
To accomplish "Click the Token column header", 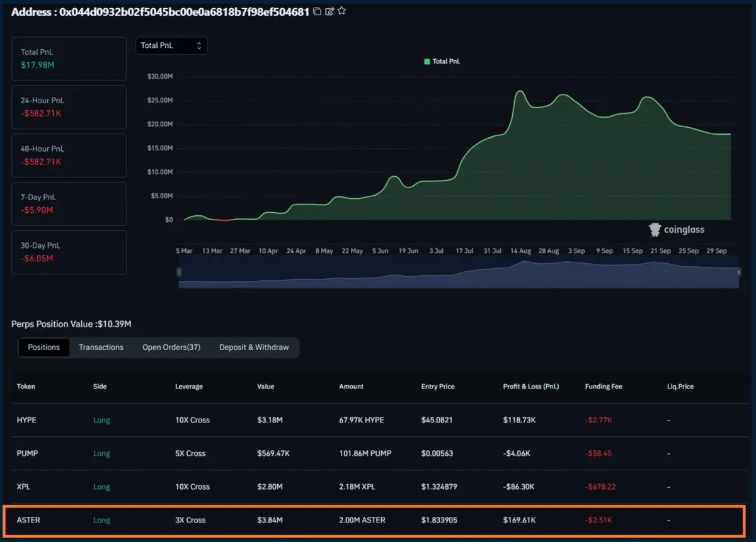I will coord(26,387).
